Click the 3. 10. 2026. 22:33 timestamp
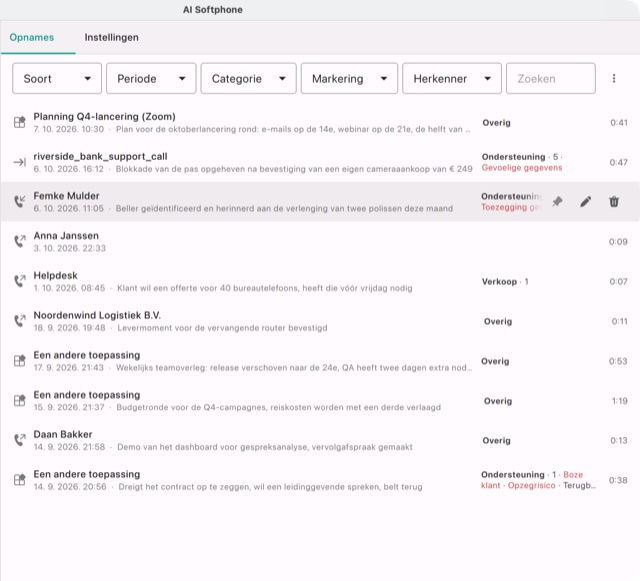 [x=69, y=248]
